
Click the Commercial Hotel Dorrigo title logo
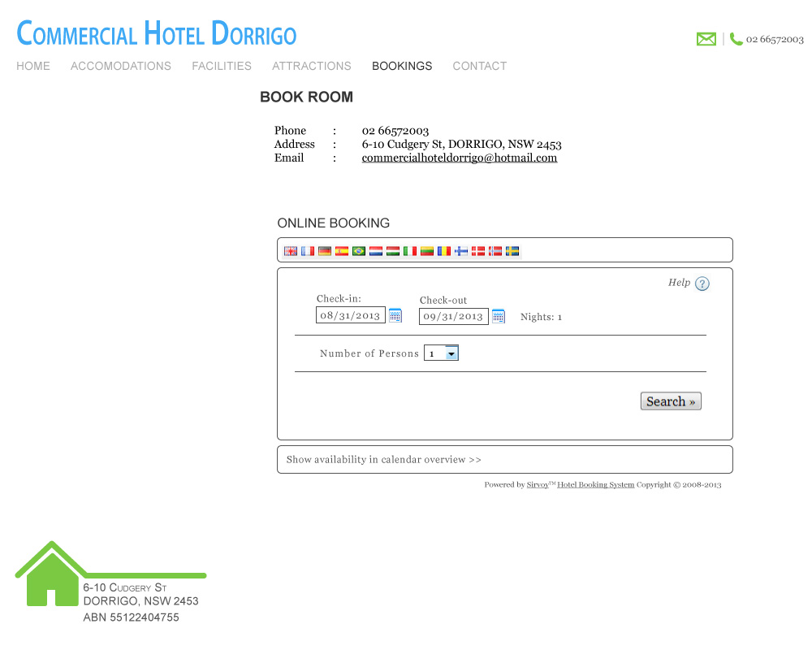click(157, 33)
